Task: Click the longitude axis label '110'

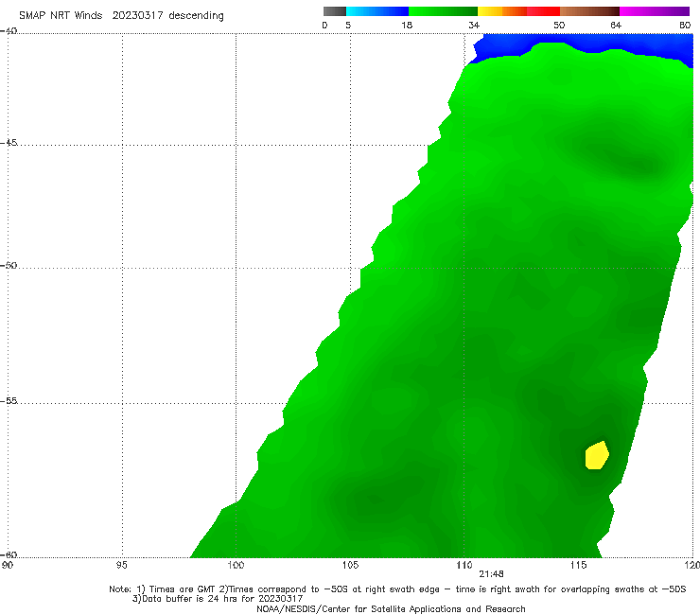Action: pos(464,566)
